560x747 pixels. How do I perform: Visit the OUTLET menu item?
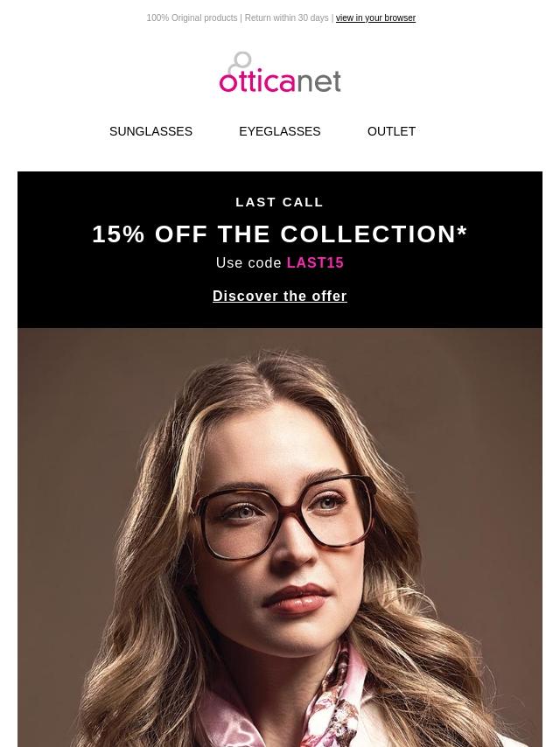pyautogui.click(x=391, y=131)
